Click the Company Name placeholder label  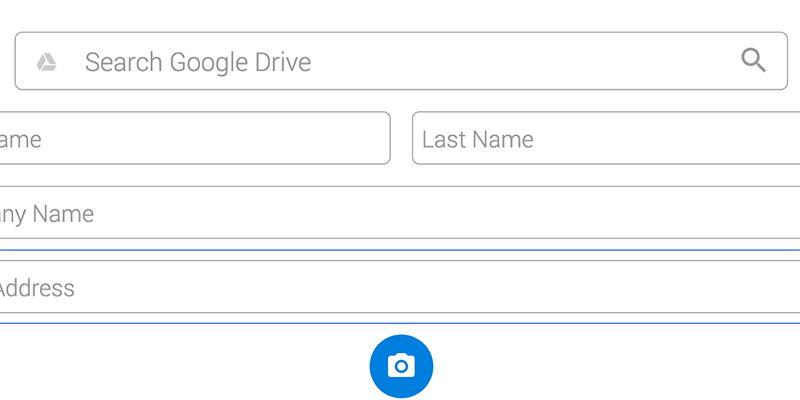tap(46, 214)
